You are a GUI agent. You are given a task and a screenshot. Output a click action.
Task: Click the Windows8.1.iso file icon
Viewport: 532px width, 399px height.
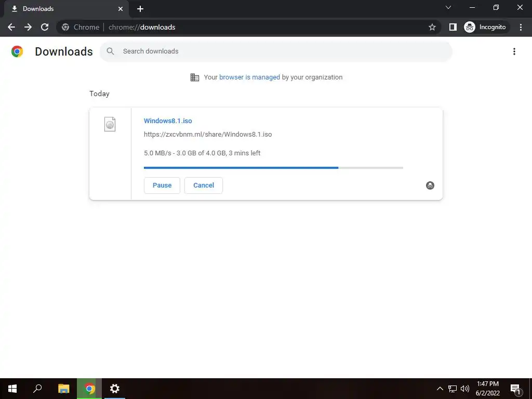110,124
